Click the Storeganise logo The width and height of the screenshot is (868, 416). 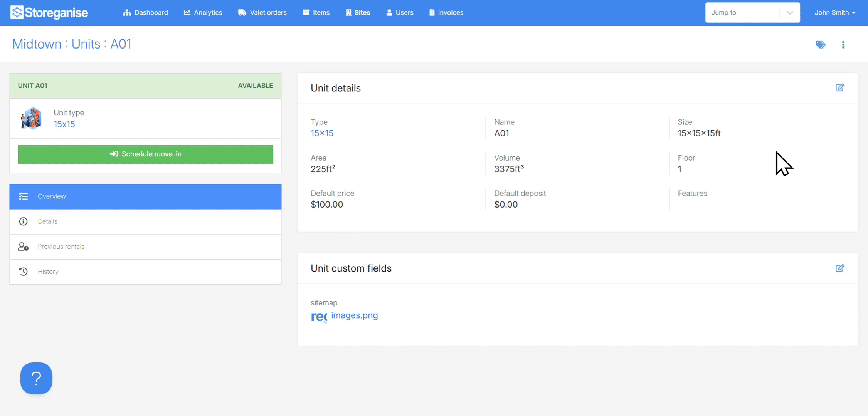(49, 13)
